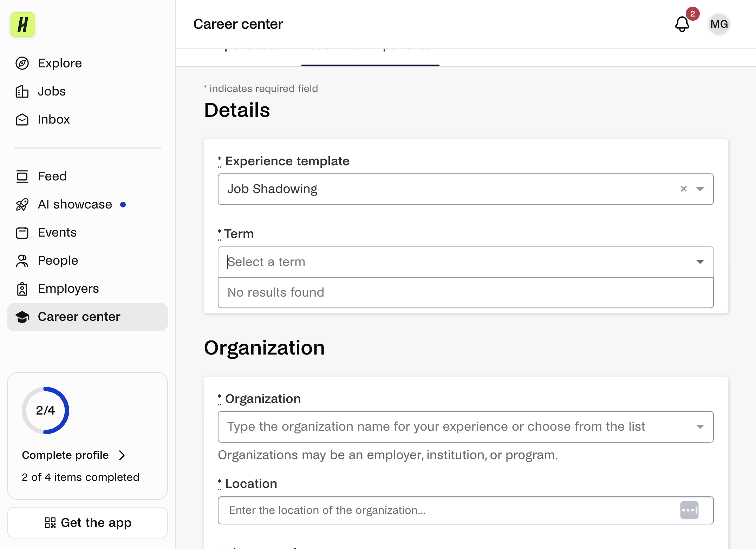This screenshot has height=549, width=756.
Task: Click the AI showcase blue dot indicator
Action: (x=123, y=205)
